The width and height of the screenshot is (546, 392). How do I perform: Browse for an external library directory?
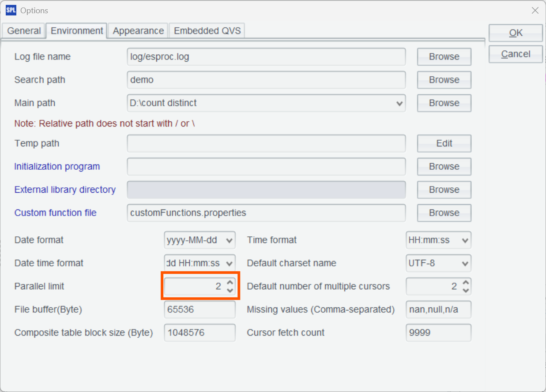444,190
